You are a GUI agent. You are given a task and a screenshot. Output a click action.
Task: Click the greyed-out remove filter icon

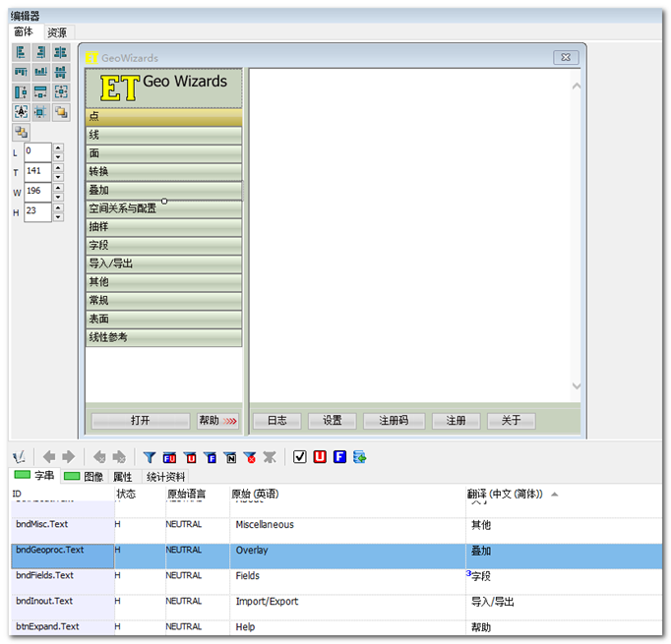pyautogui.click(x=270, y=457)
